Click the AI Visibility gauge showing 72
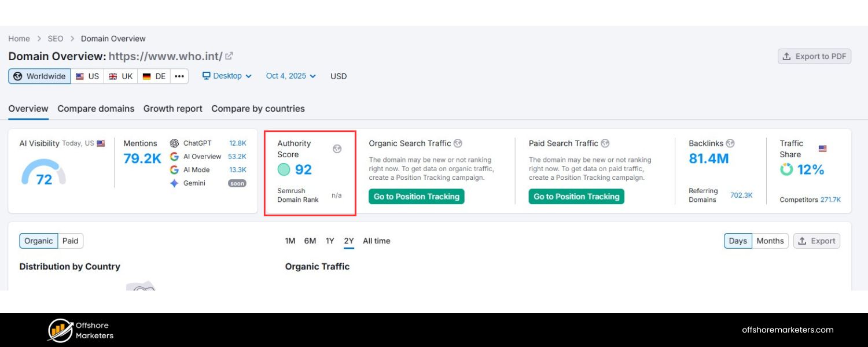This screenshot has height=347, width=868. [44, 173]
